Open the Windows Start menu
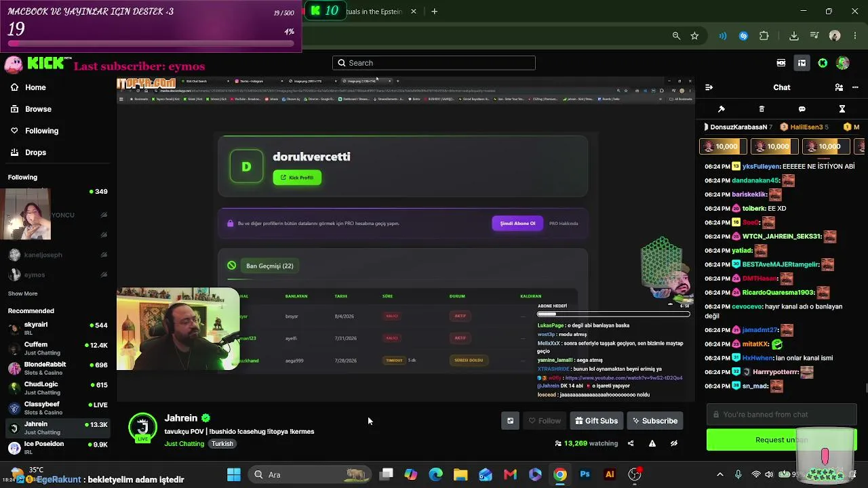Image resolution: width=868 pixels, height=488 pixels. pyautogui.click(x=234, y=474)
